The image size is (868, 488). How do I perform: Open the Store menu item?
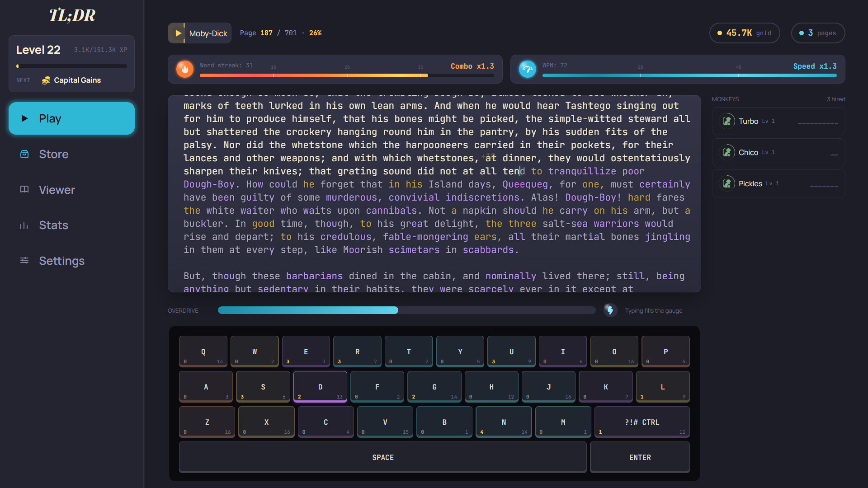[x=71, y=154]
